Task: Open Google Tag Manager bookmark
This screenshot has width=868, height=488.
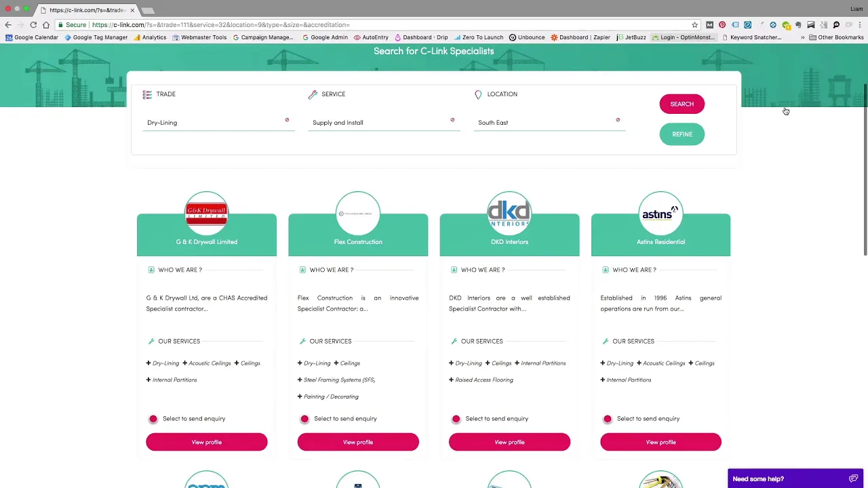Action: (96, 37)
